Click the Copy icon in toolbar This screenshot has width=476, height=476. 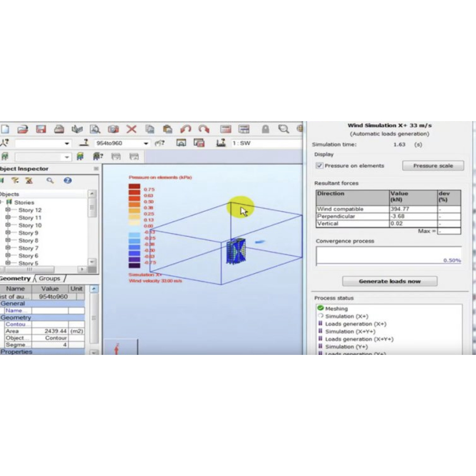[x=150, y=129]
